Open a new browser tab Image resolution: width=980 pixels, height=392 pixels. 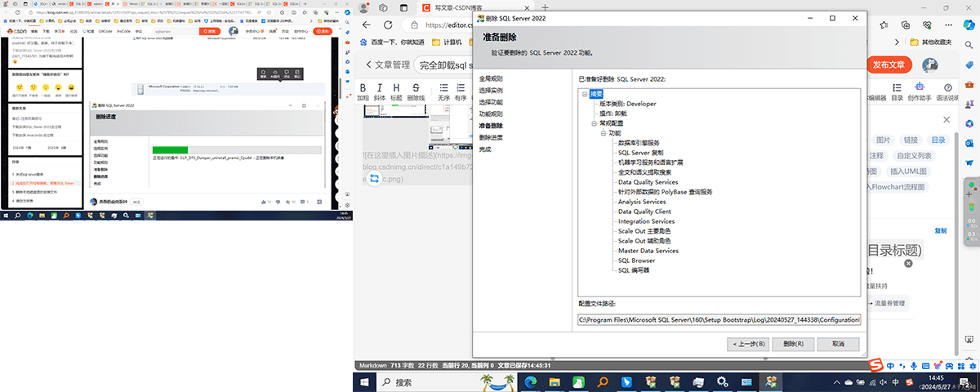(x=546, y=7)
